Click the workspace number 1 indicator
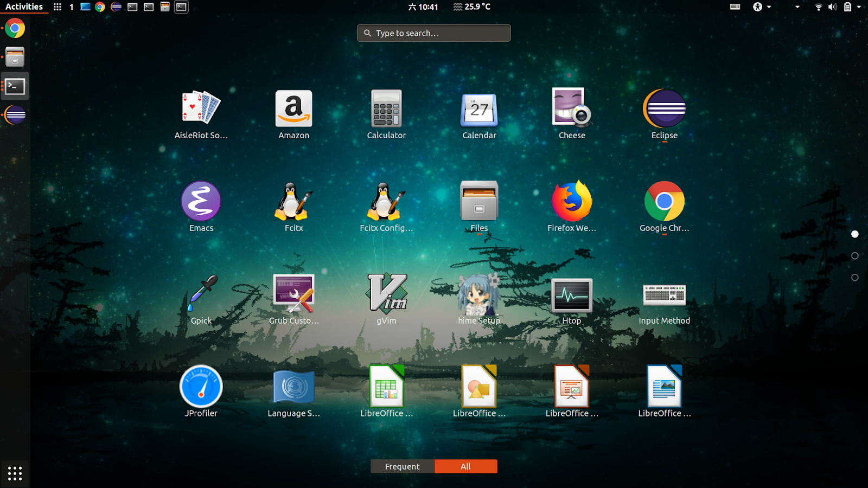The width and height of the screenshot is (868, 488). [x=71, y=7]
